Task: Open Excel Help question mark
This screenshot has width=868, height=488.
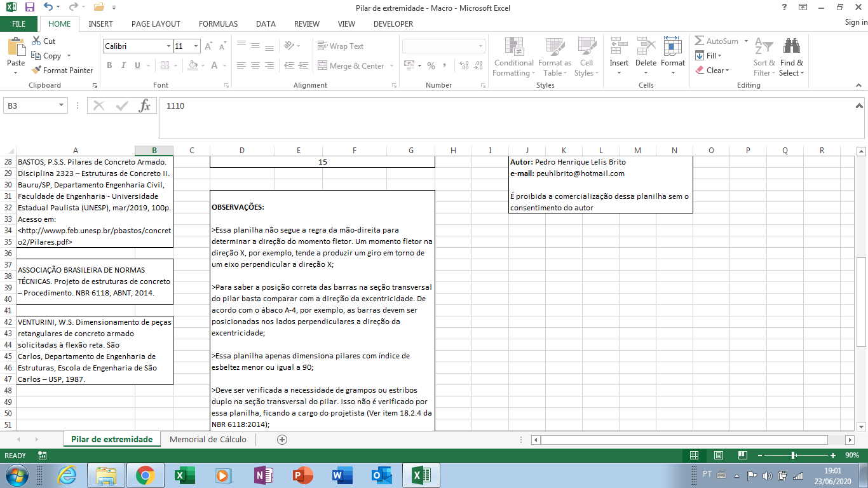Action: pyautogui.click(x=785, y=8)
